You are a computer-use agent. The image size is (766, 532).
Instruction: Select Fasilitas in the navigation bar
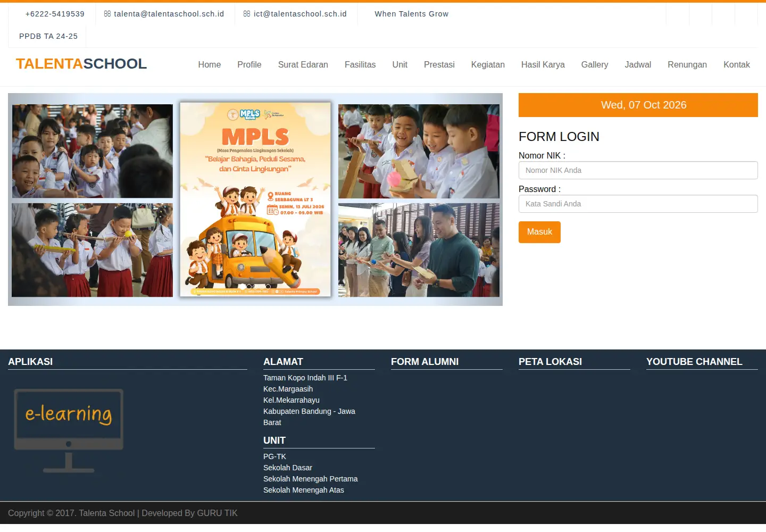(x=360, y=64)
